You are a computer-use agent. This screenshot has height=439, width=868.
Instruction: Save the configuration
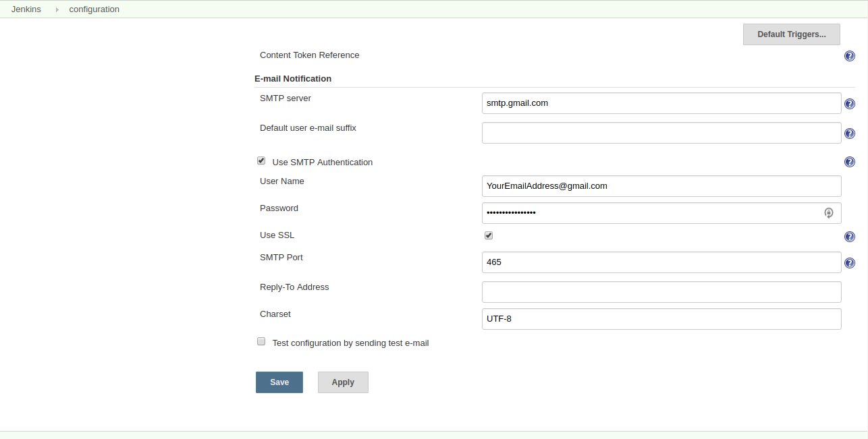(279, 382)
